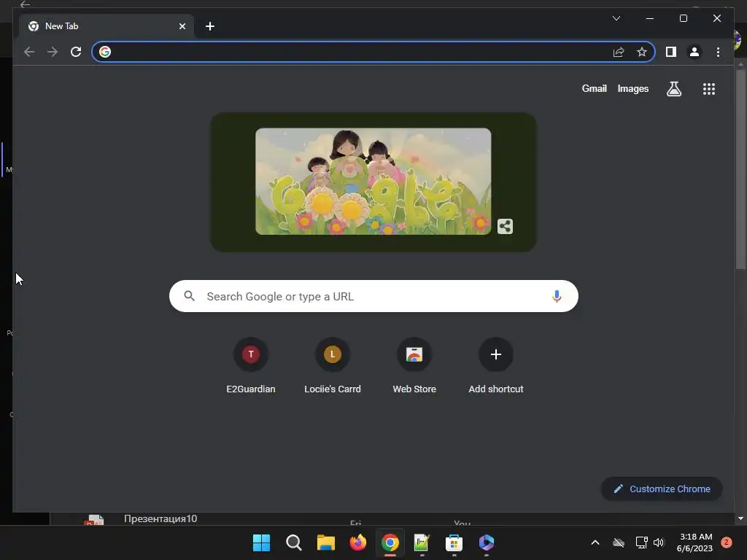Open the Web Store shortcut
This screenshot has height=560, width=747.
click(414, 365)
